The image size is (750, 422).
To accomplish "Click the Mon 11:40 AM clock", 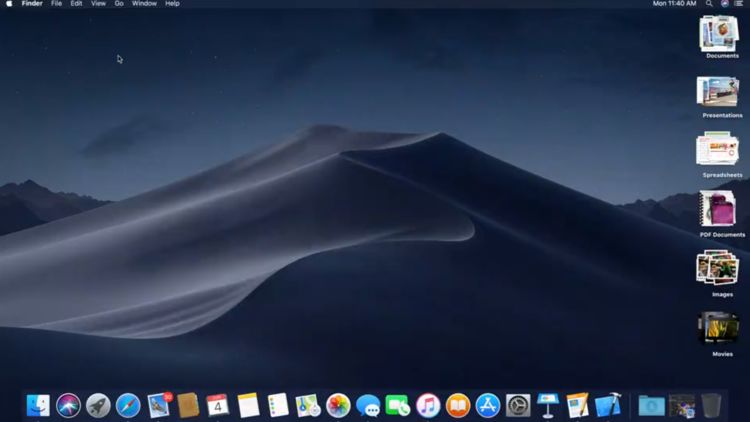I will (674, 4).
